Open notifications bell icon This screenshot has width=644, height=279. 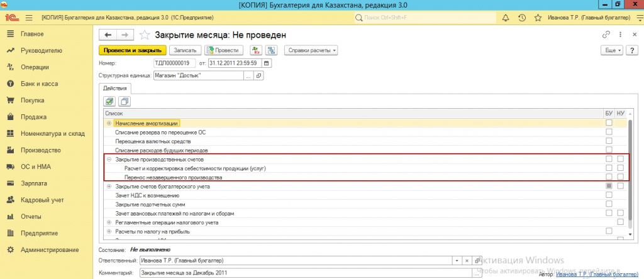coord(506,18)
